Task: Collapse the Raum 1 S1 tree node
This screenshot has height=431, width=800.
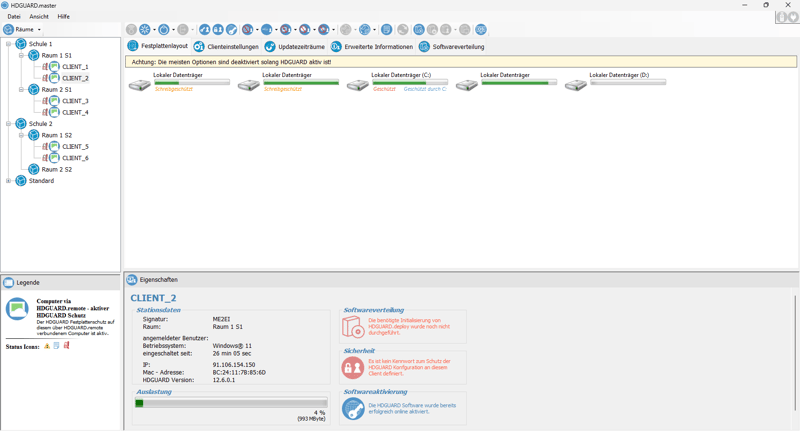Action: point(21,55)
